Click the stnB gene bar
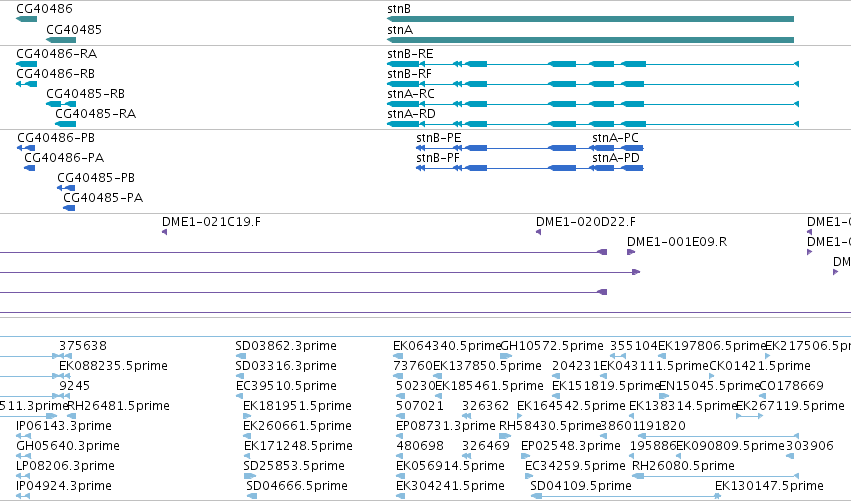The width and height of the screenshot is (851, 501). [590, 19]
